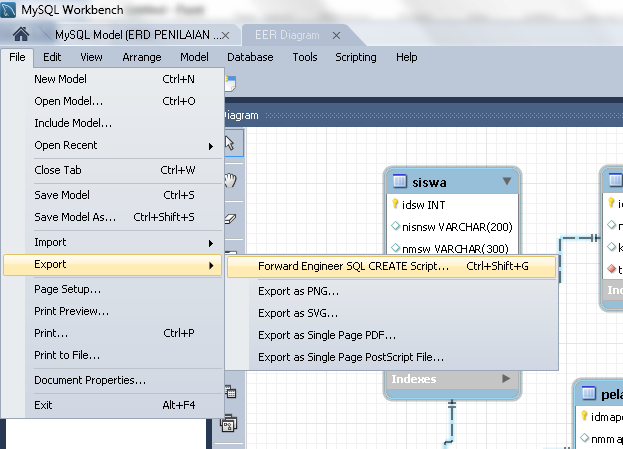This screenshot has height=449, width=623.
Task: Open the Model menu
Action: click(194, 57)
